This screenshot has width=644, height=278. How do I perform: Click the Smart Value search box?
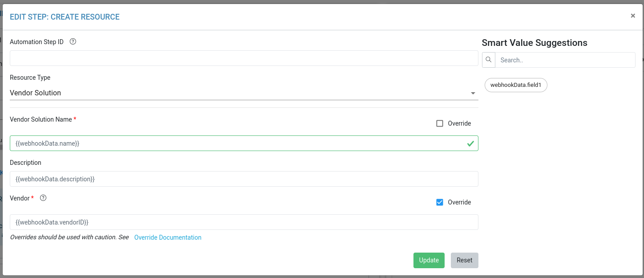(x=565, y=60)
